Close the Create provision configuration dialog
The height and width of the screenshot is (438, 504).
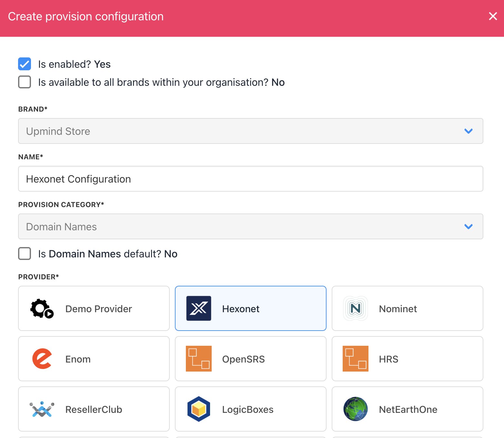click(493, 16)
